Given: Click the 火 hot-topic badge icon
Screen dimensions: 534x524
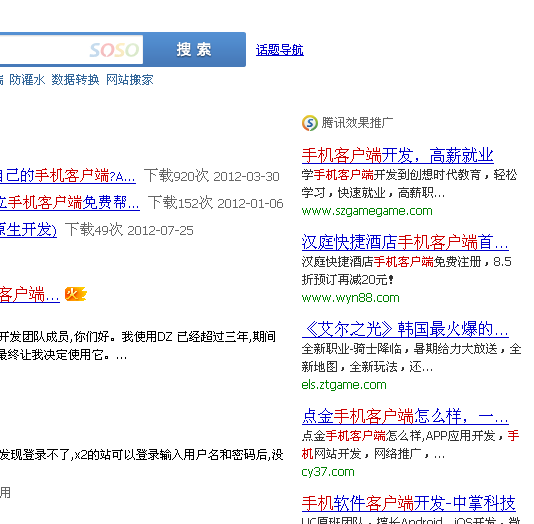Looking at the screenshot, I should tap(75, 294).
